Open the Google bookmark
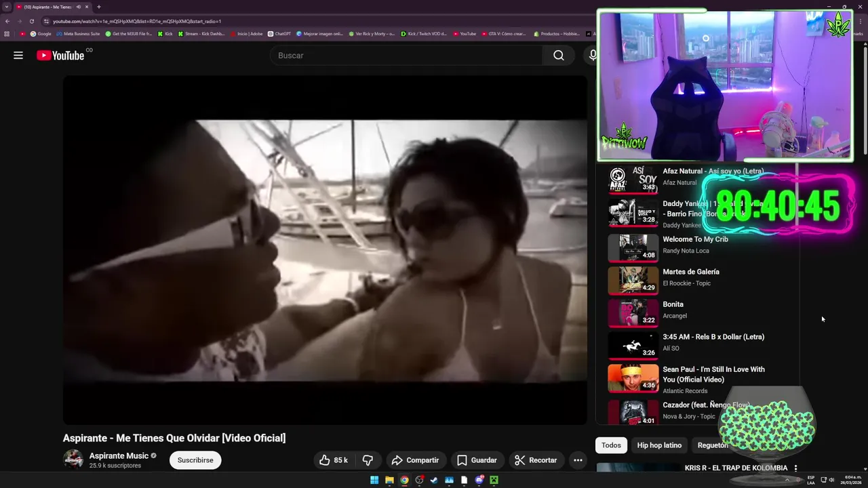The image size is (868, 488). 41,34
